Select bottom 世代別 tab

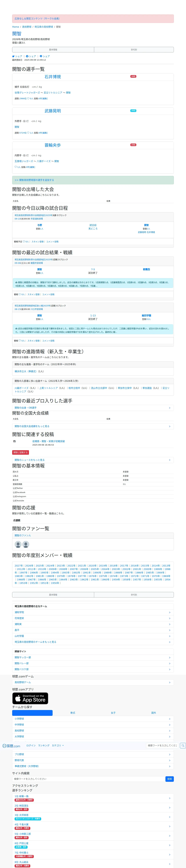[134, 595]
